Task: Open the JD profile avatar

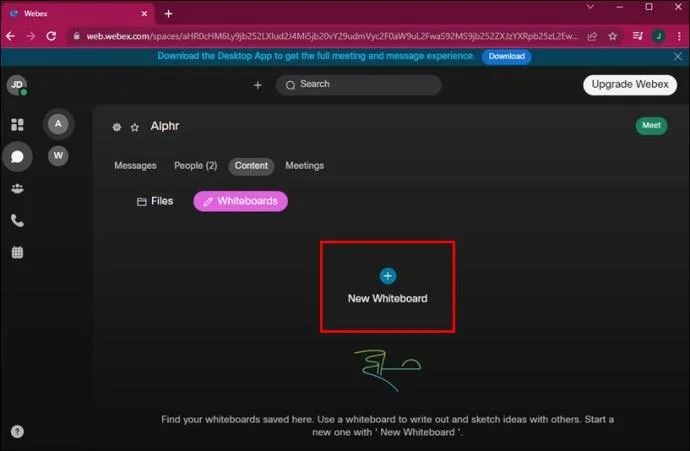Action: coord(17,85)
